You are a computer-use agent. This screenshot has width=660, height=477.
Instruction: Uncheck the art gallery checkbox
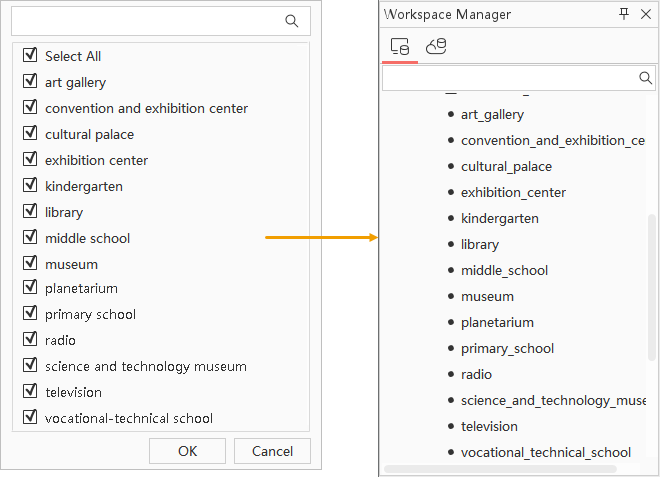(30, 82)
